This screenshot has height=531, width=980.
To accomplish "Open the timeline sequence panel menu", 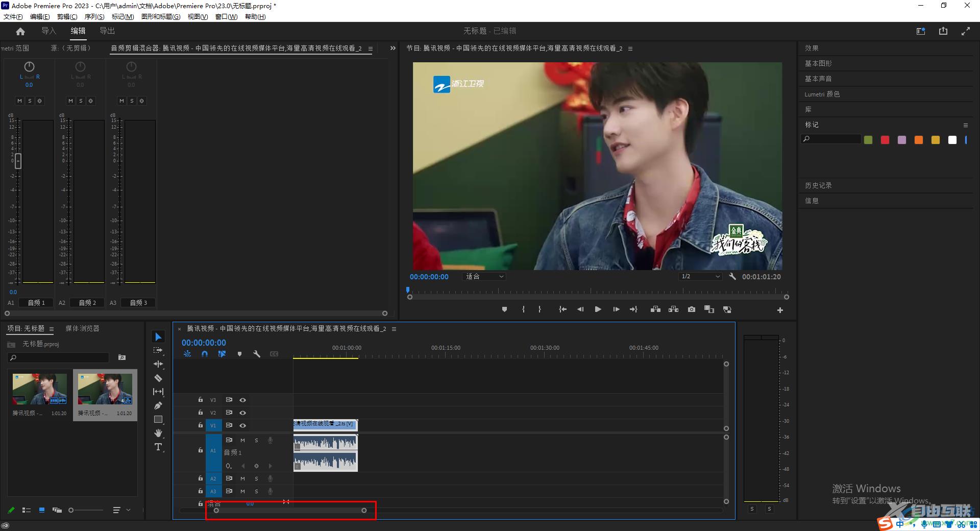I will (x=394, y=329).
